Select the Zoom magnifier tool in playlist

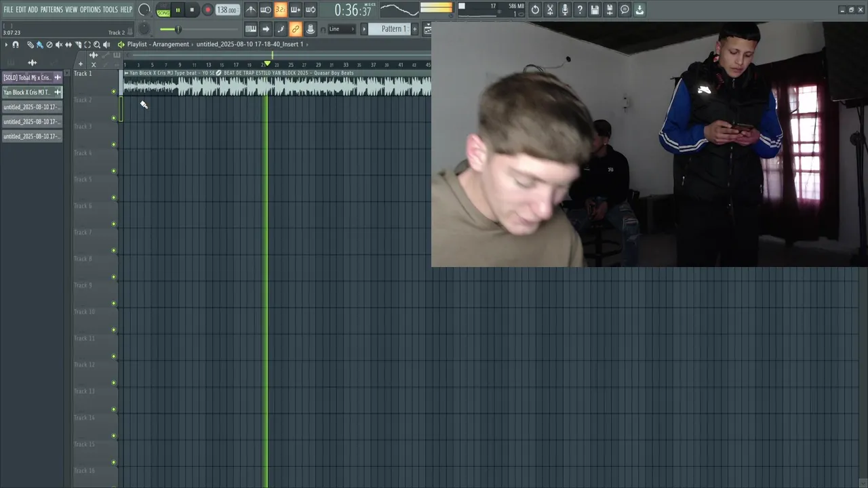click(x=96, y=45)
